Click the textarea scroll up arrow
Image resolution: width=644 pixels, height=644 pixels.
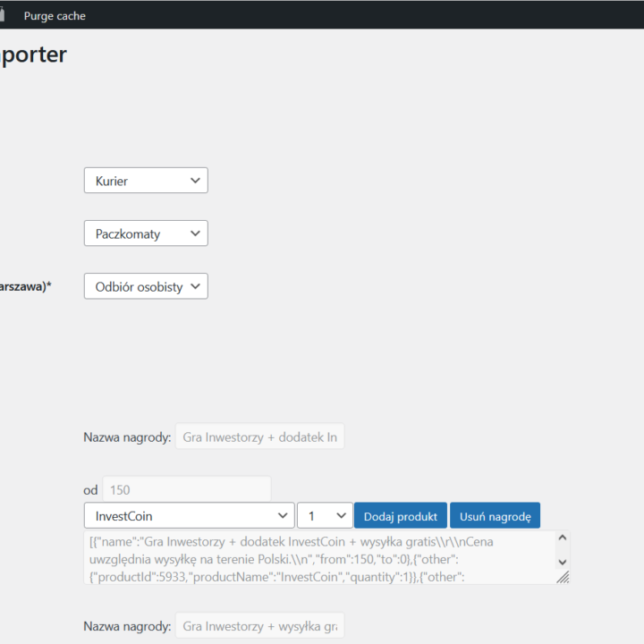pyautogui.click(x=562, y=538)
